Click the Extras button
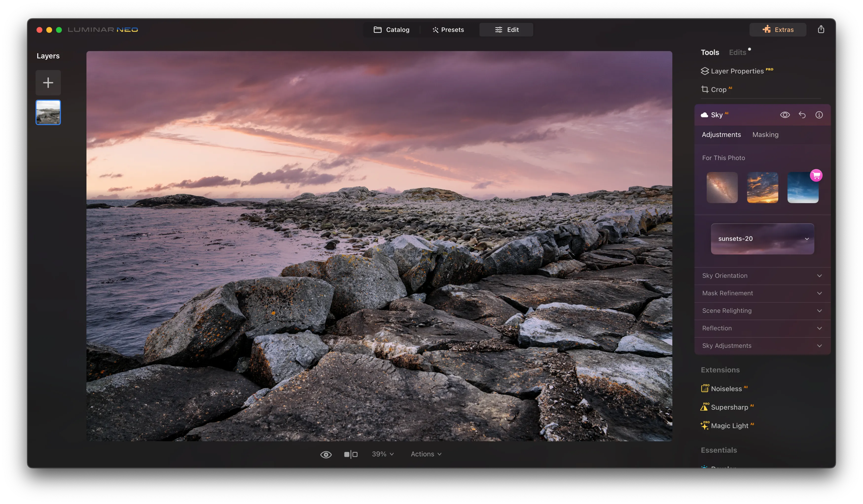Viewport: 863px width, 504px height. click(x=778, y=30)
